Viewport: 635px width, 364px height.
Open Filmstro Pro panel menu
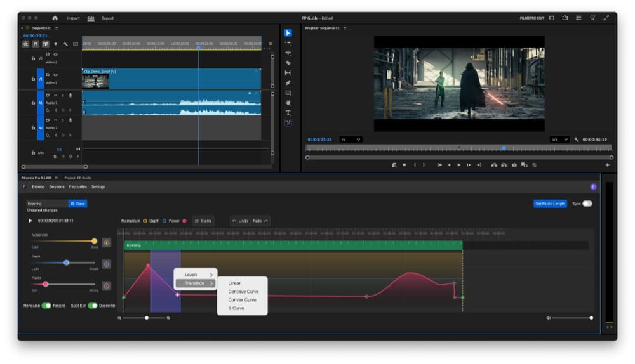(57, 178)
